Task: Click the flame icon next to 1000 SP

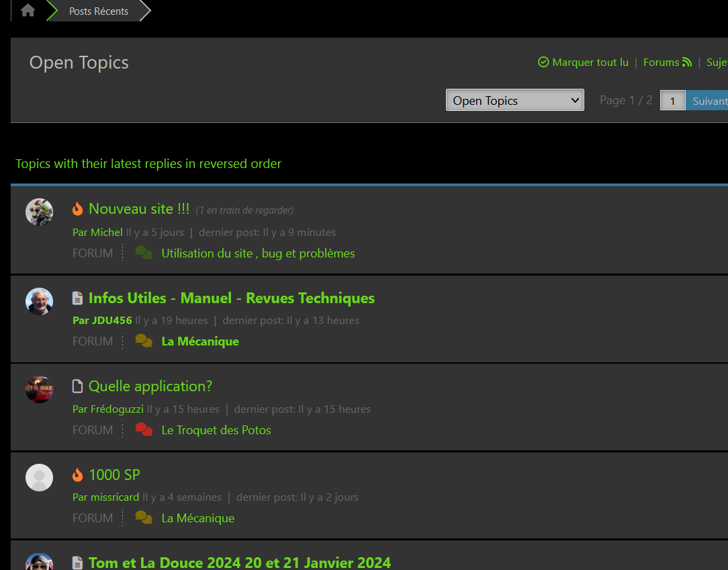Action: [78, 475]
